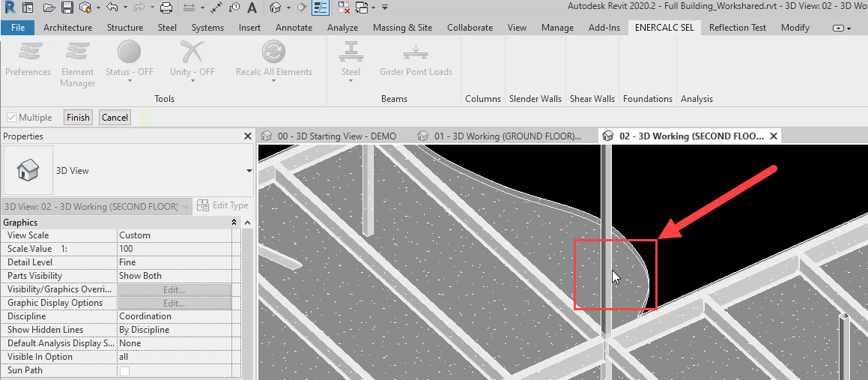Open the 3D View instance filter dropdown
The height and width of the screenshot is (380, 868).
185,206
